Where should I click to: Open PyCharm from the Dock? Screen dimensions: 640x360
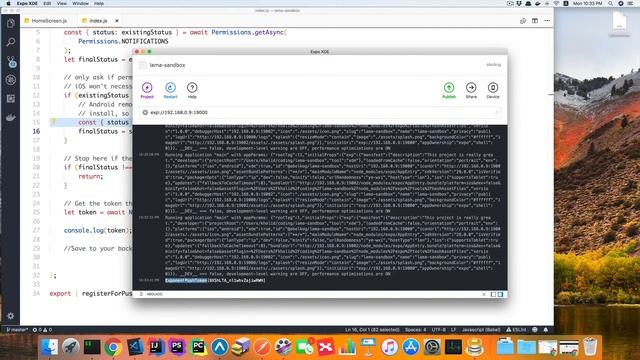tap(198, 347)
